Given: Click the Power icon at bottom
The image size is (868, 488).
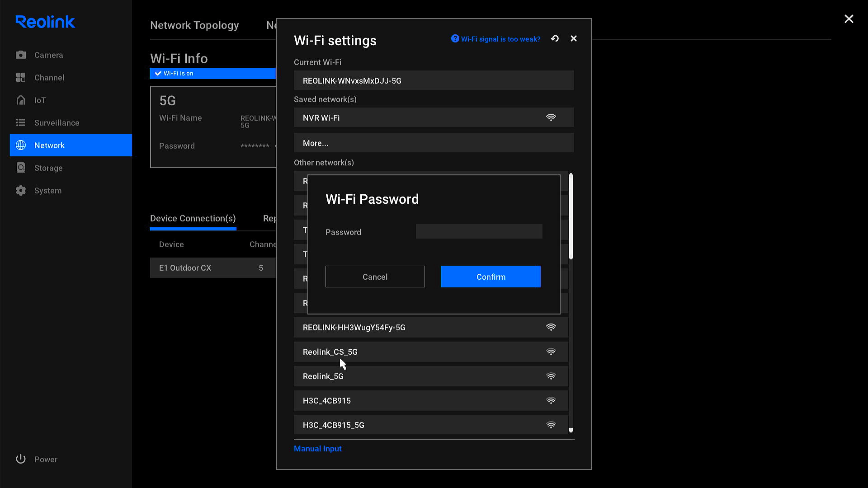Looking at the screenshot, I should pyautogui.click(x=21, y=459).
